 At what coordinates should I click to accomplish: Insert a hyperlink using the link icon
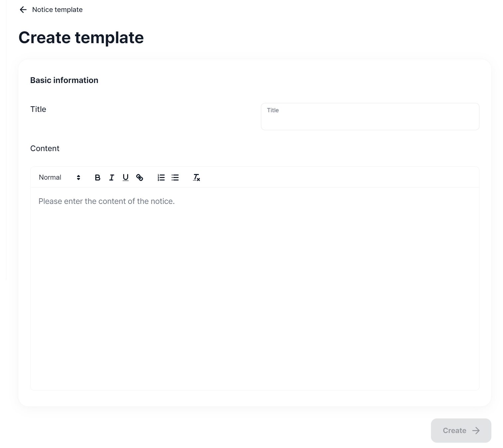click(140, 177)
